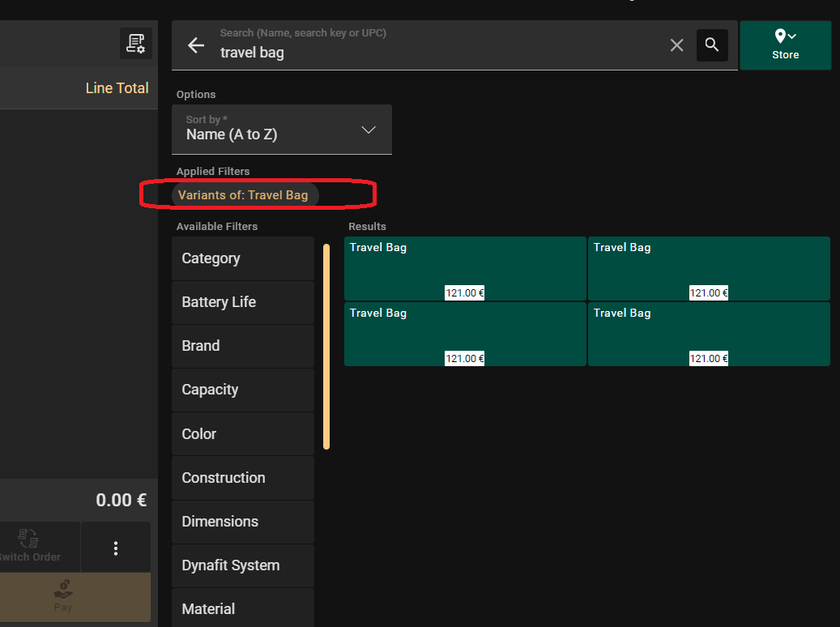This screenshot has height=627, width=840.
Task: Expand the Battery Life filter
Action: pyautogui.click(x=242, y=302)
